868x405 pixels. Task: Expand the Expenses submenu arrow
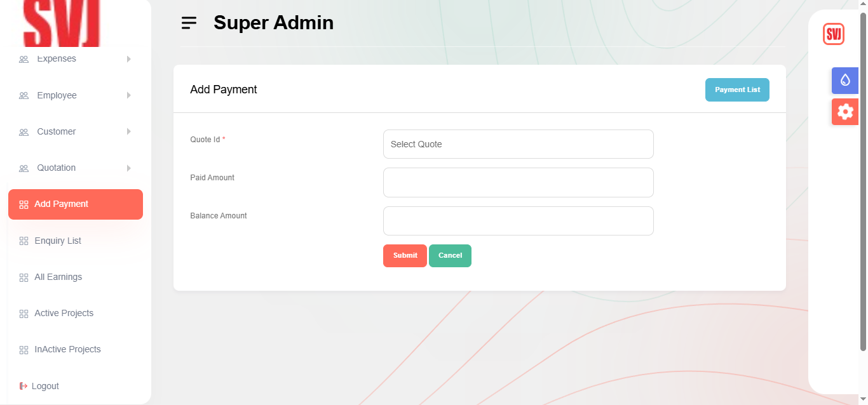pos(128,59)
